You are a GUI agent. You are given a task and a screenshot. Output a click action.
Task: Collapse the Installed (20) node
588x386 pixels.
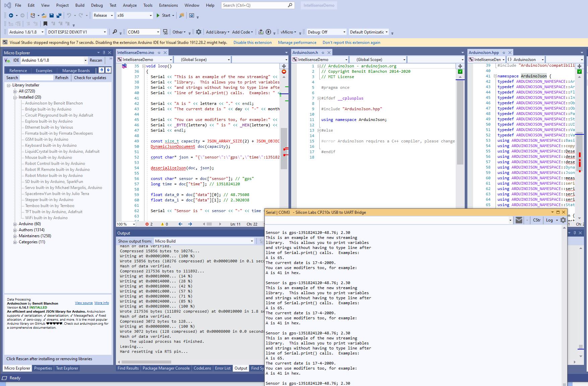pyautogui.click(x=15, y=97)
